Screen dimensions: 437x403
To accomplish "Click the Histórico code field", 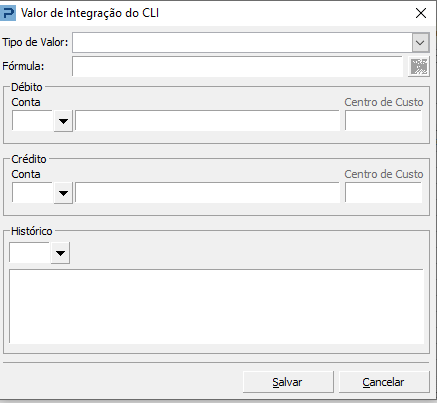I will pos(30,253).
